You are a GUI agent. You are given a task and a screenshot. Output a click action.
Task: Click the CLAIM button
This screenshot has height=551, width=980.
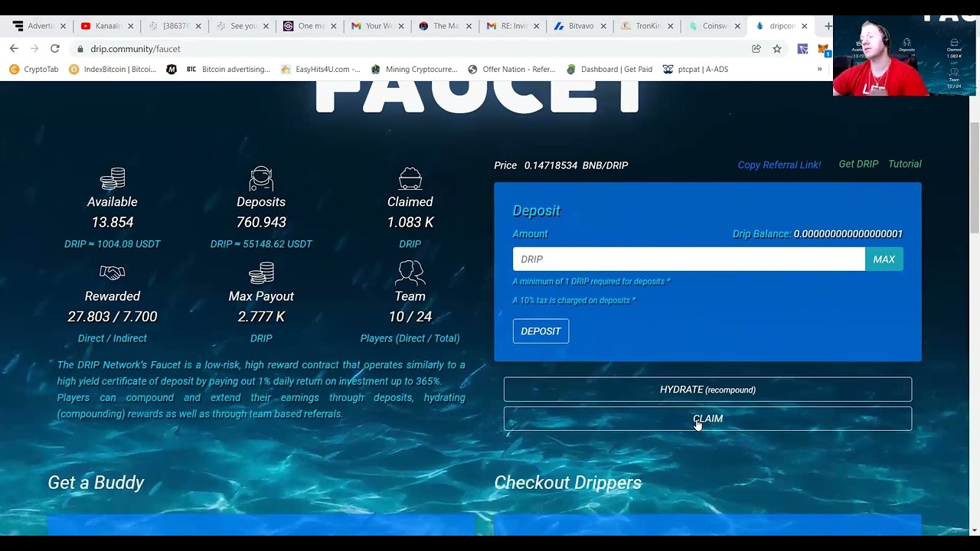(x=707, y=419)
